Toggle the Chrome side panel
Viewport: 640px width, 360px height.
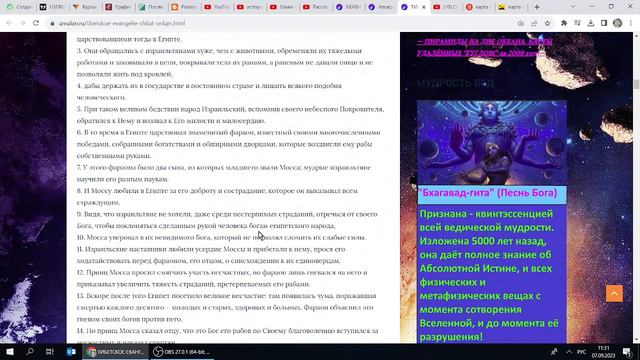click(604, 23)
